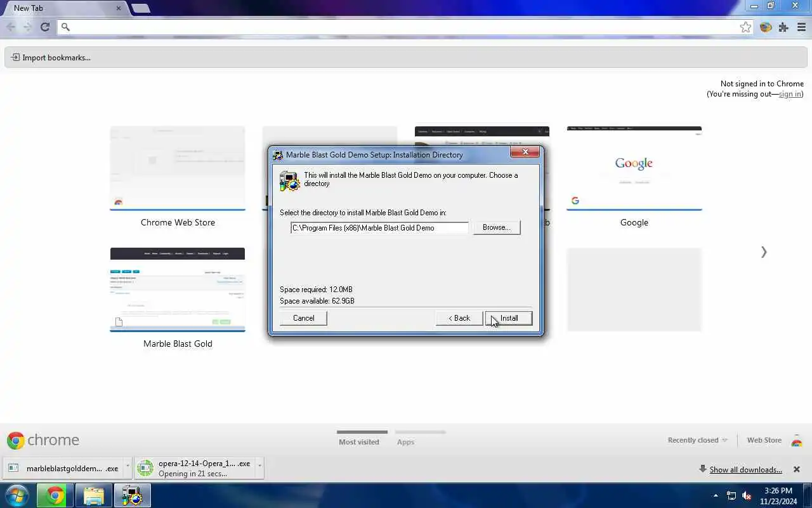Viewport: 812px width, 508px height.
Task: Open a new tab in Chrome
Action: click(140, 8)
